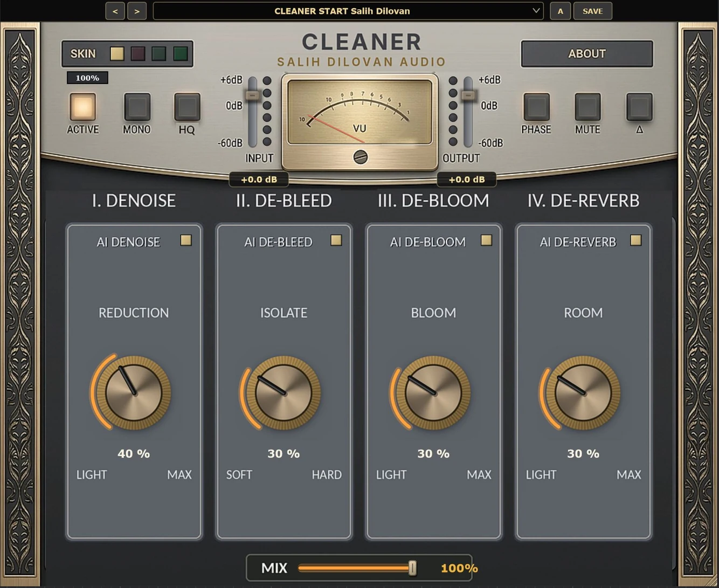
Task: Click the 30 % bloom value
Action: click(x=433, y=454)
